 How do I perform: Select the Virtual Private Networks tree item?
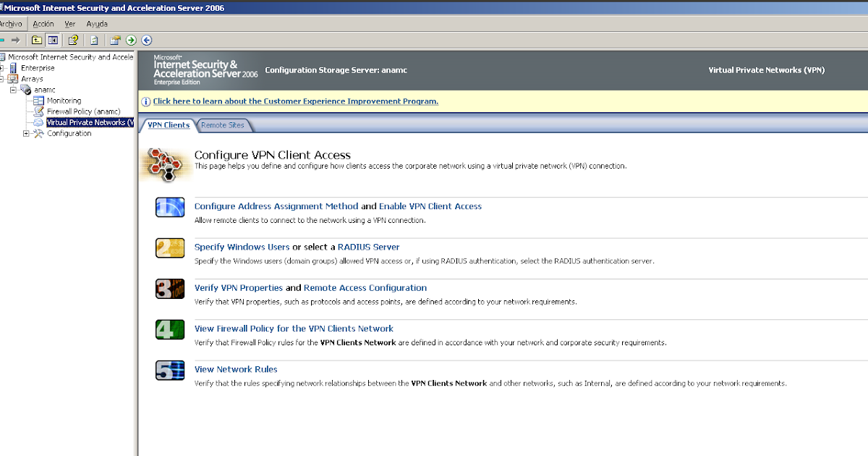coord(90,122)
